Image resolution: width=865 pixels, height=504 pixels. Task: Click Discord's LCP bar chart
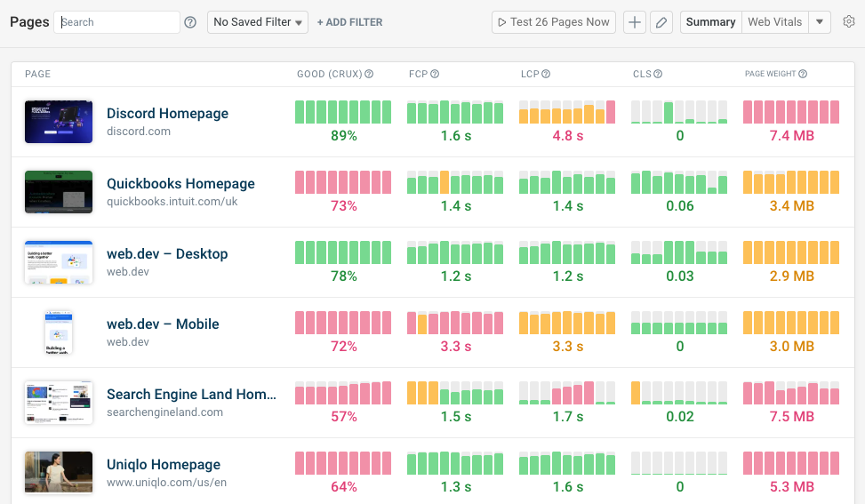pyautogui.click(x=567, y=112)
